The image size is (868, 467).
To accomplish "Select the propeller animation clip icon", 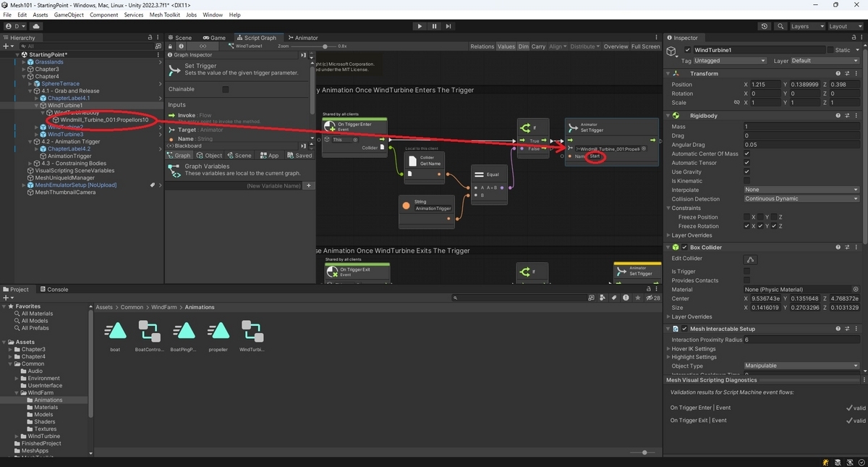I will point(218,331).
